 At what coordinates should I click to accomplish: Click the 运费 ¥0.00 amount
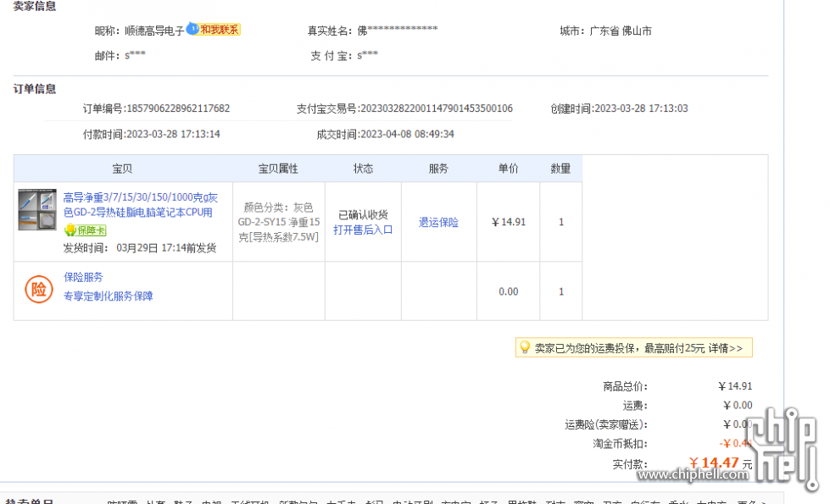pos(738,405)
